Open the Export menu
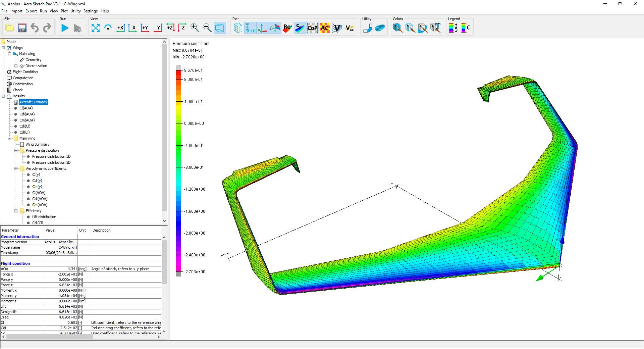 point(31,11)
